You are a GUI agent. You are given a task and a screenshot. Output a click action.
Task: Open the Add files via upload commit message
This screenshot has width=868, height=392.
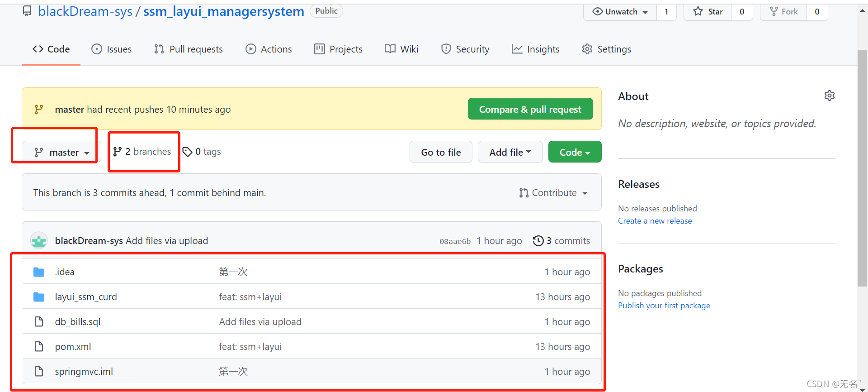tap(167, 241)
